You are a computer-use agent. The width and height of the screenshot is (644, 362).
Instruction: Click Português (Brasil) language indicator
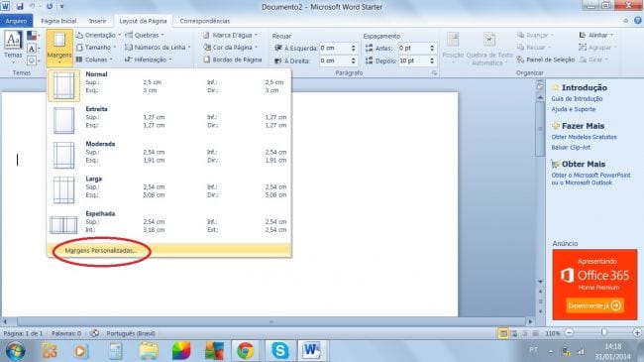(130, 333)
